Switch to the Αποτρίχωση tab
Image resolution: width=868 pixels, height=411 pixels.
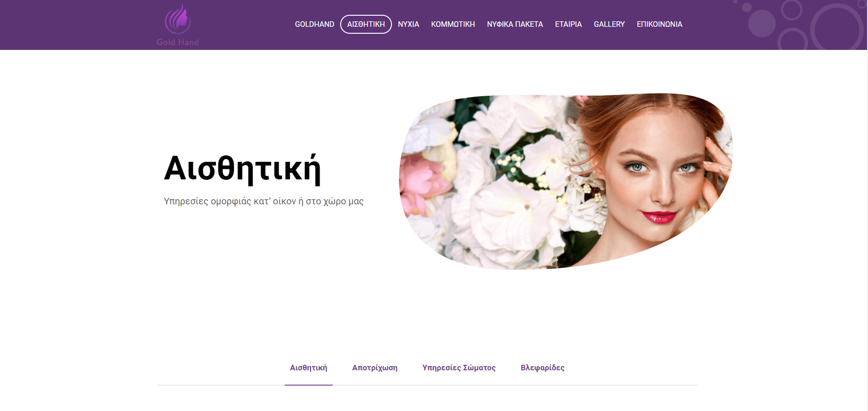(374, 368)
